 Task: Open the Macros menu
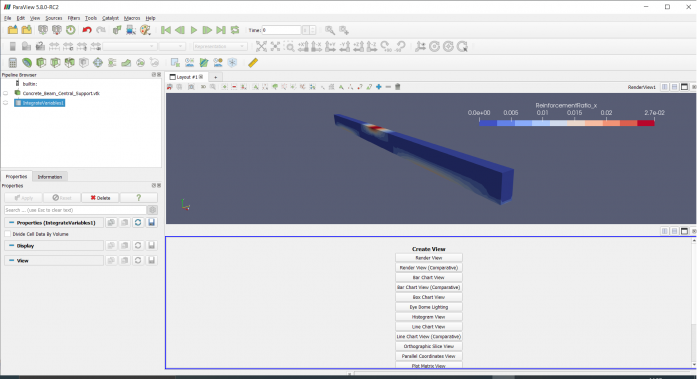pos(132,18)
